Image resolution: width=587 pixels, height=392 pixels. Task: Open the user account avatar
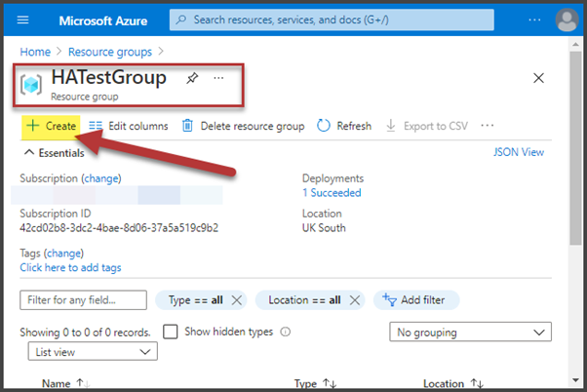(x=567, y=20)
